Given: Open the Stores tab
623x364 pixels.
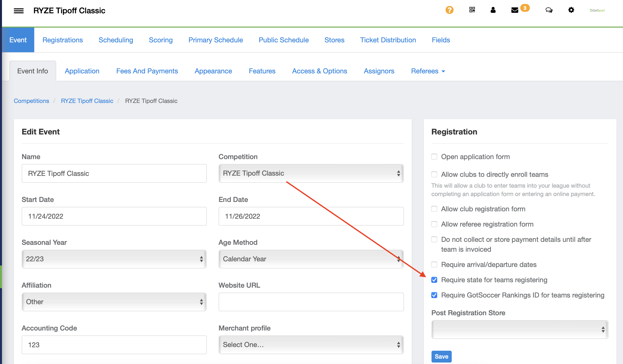Looking at the screenshot, I should (334, 40).
